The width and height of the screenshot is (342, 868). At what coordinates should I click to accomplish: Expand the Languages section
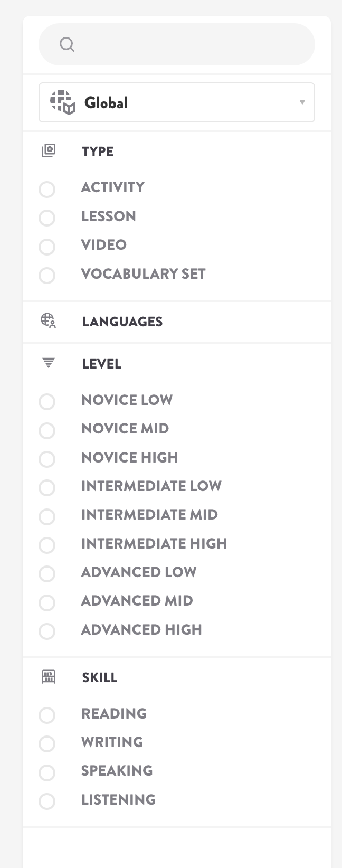pyautogui.click(x=122, y=322)
